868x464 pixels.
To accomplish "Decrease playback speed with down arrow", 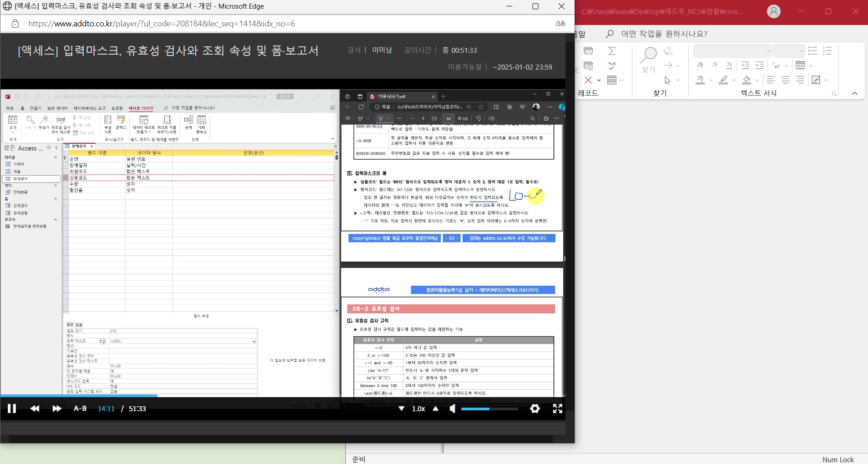I will 401,409.
